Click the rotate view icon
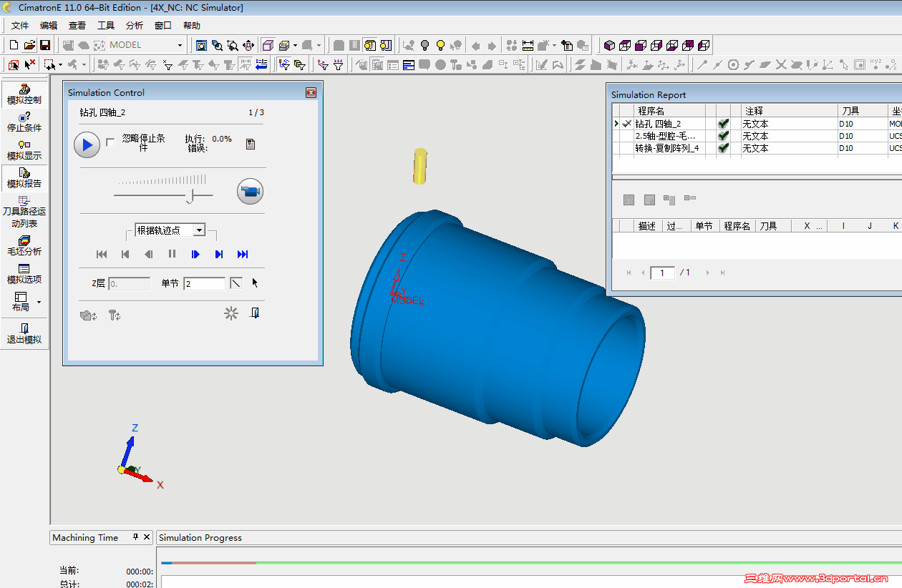Image resolution: width=902 pixels, height=588 pixels. [248, 45]
